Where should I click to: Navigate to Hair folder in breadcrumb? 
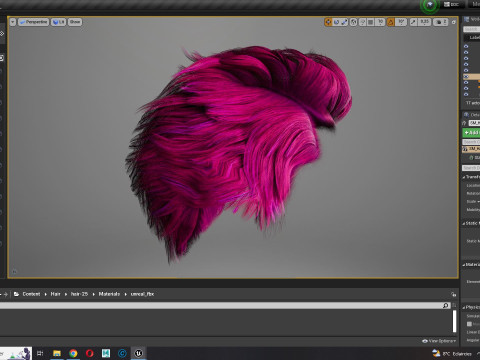coord(55,294)
